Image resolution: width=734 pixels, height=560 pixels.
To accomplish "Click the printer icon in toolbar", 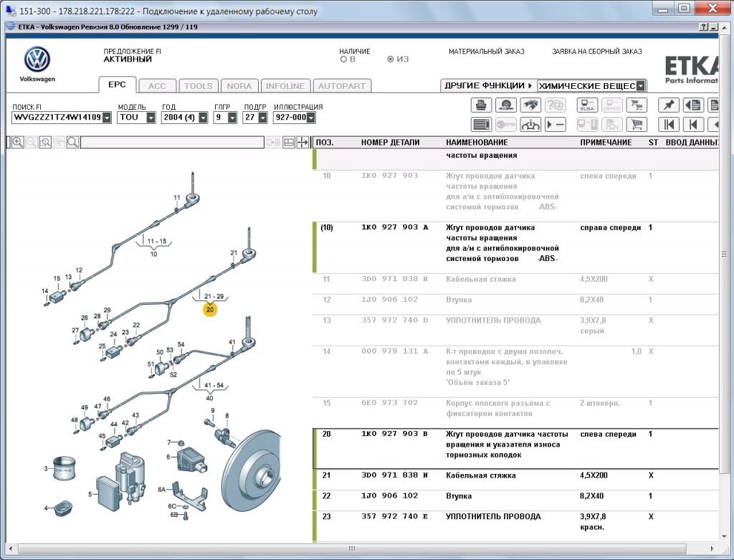I will [x=481, y=105].
